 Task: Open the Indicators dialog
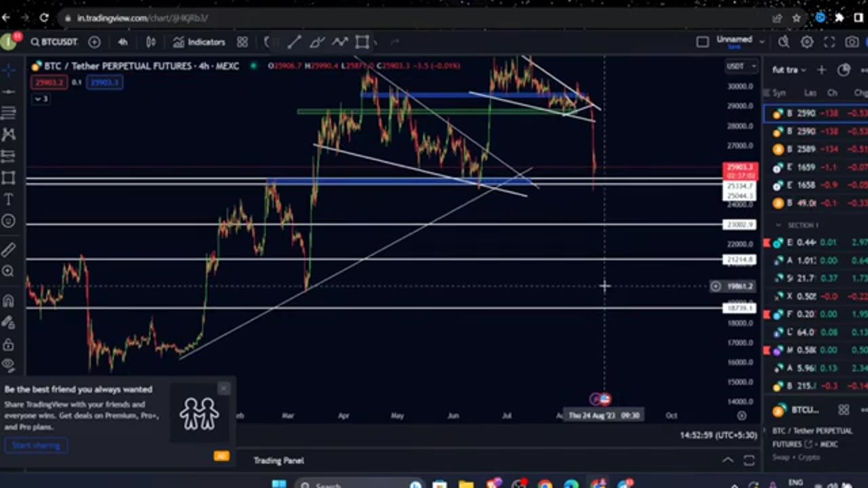pyautogui.click(x=199, y=42)
